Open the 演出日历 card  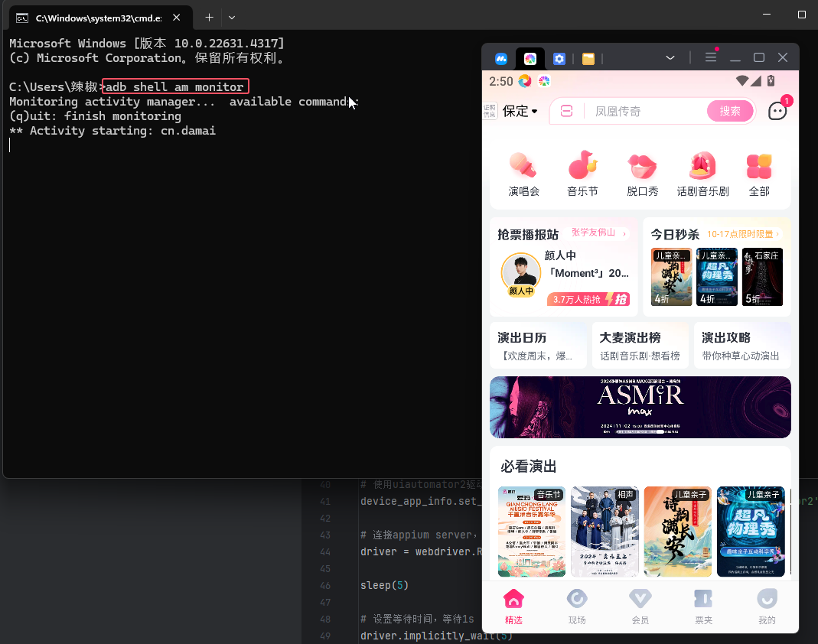pos(539,346)
